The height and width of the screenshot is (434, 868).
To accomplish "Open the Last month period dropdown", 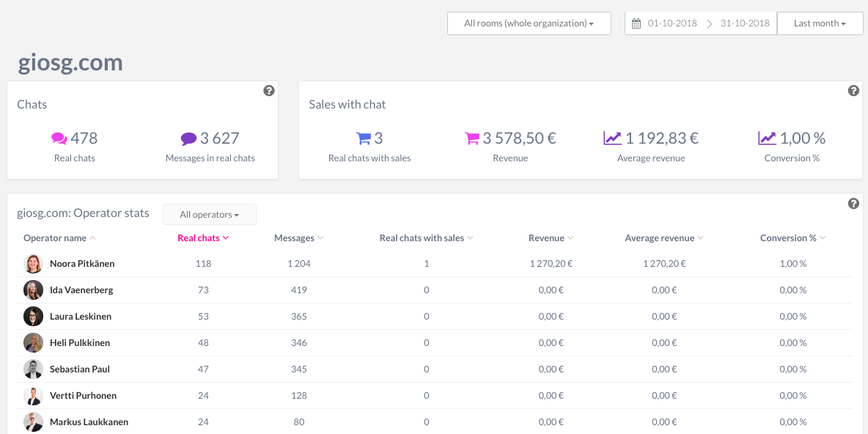I will (820, 23).
